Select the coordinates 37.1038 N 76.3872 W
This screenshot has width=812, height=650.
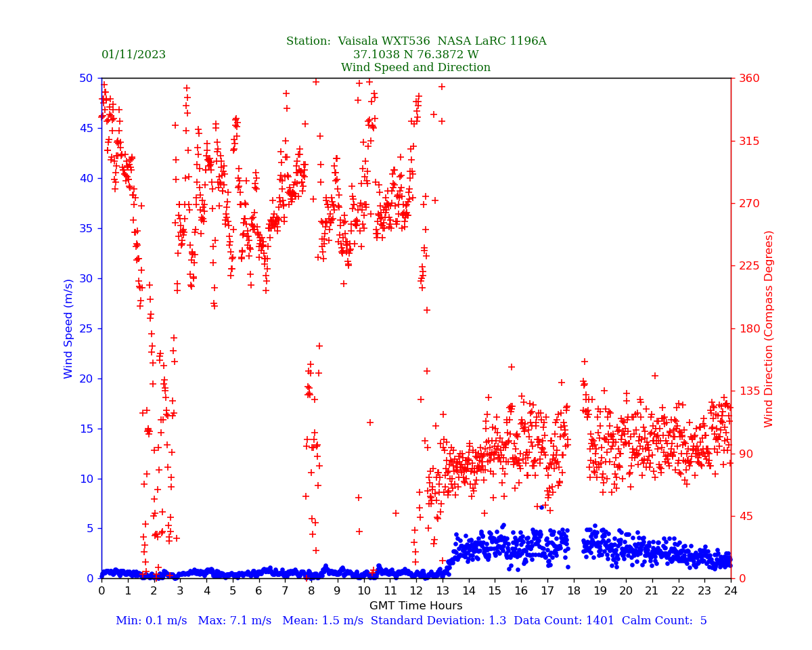coord(415,55)
